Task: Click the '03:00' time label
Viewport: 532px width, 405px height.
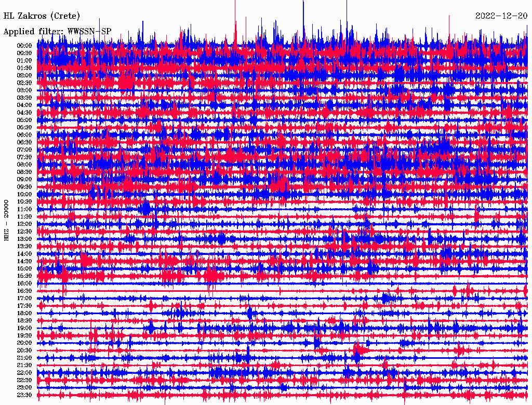Action: point(24,90)
